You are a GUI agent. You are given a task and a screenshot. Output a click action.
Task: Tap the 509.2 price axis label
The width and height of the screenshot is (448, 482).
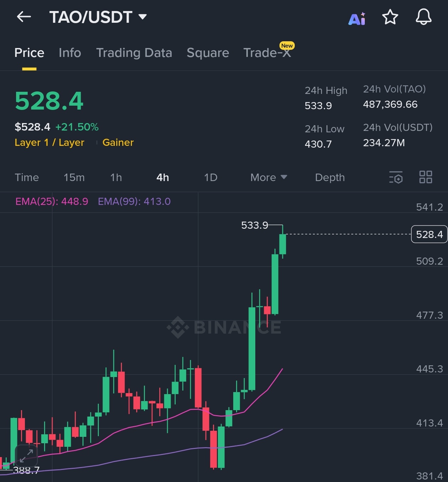[430, 261]
